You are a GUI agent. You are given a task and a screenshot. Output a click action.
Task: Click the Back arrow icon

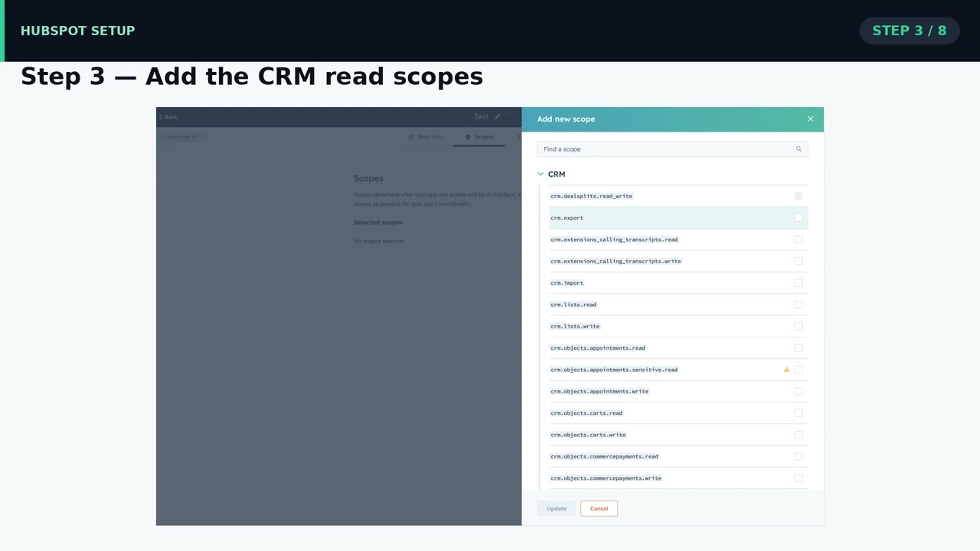click(161, 117)
